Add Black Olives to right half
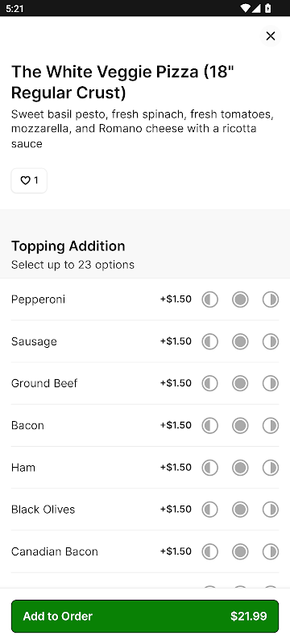290x644 pixels. [271, 510]
